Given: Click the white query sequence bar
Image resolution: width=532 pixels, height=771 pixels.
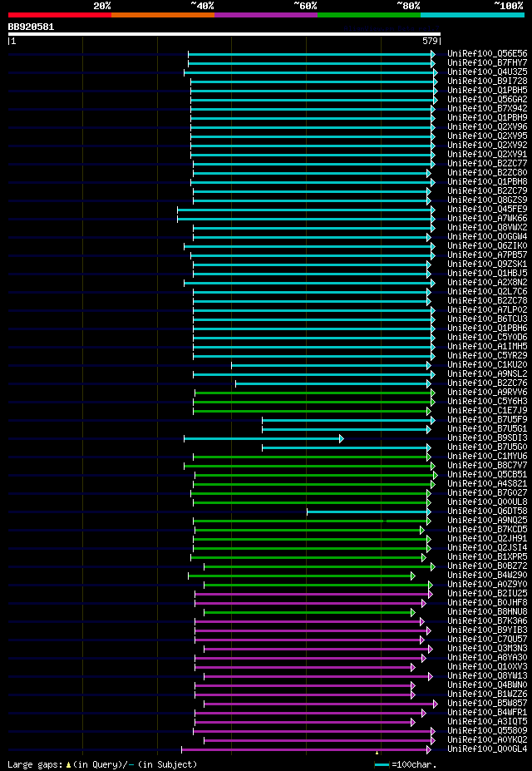Looking at the screenshot, I should 224,34.
